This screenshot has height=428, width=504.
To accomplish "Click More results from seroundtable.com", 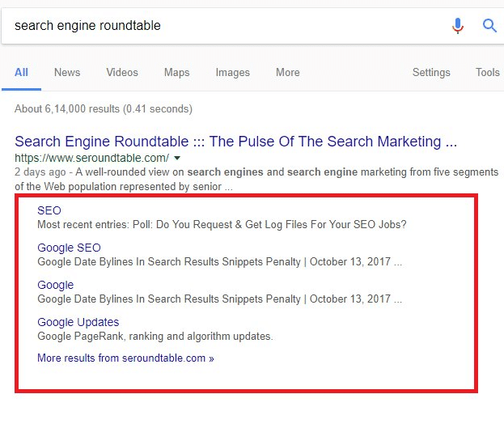I will click(x=125, y=358).
